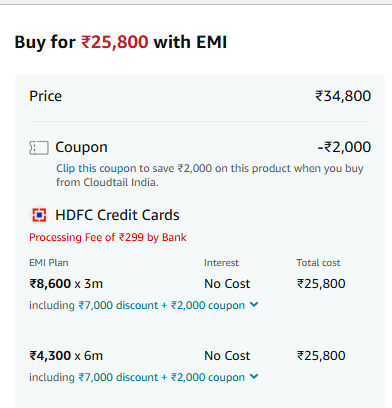The height and width of the screenshot is (408, 392).
Task: Click the 3-month plan total cost ₹25,800
Action: (x=321, y=284)
